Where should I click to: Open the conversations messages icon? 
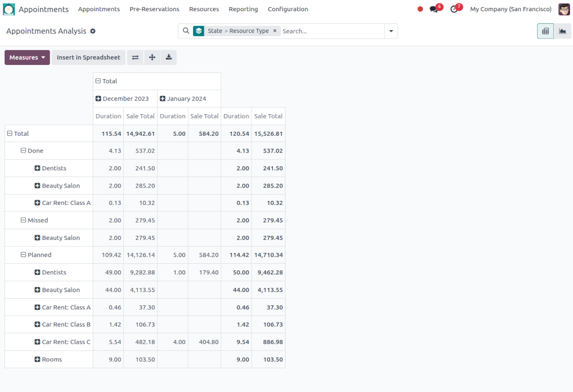tap(434, 9)
